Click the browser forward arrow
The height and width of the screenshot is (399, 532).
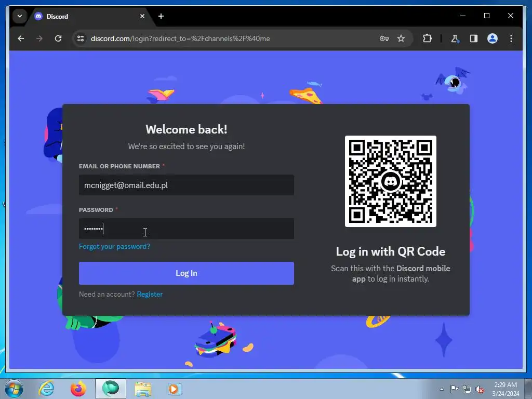39,38
